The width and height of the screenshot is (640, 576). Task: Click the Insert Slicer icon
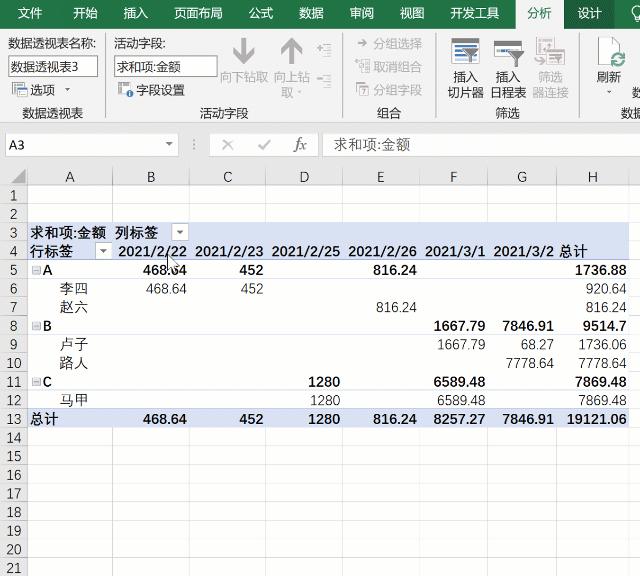465,51
